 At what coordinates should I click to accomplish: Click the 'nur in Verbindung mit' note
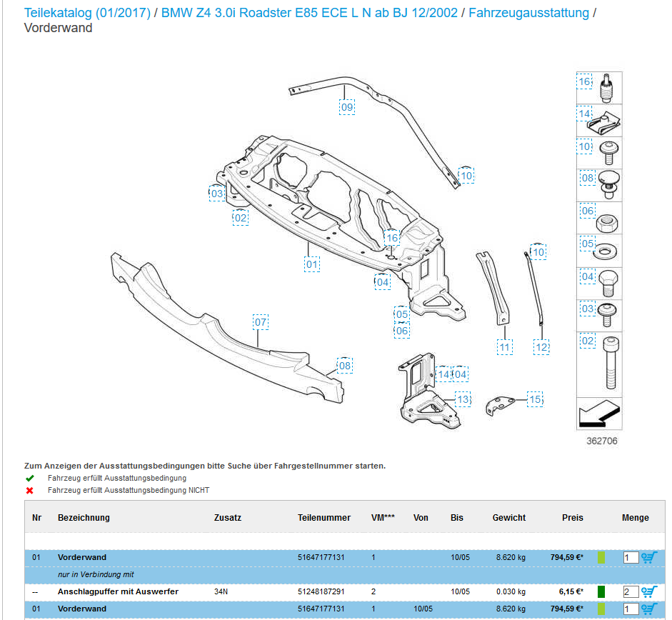(96, 574)
